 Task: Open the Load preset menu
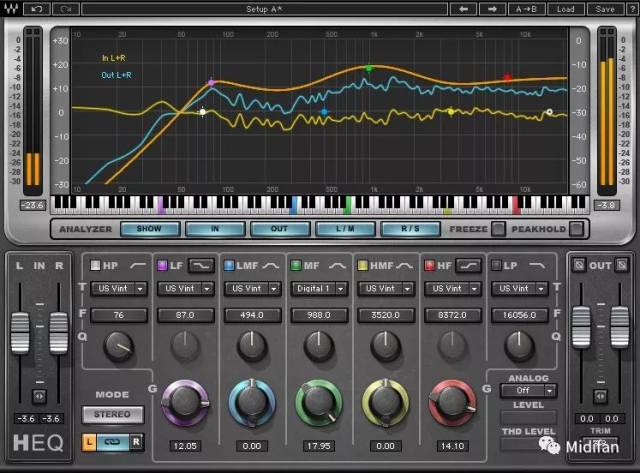[x=565, y=9]
